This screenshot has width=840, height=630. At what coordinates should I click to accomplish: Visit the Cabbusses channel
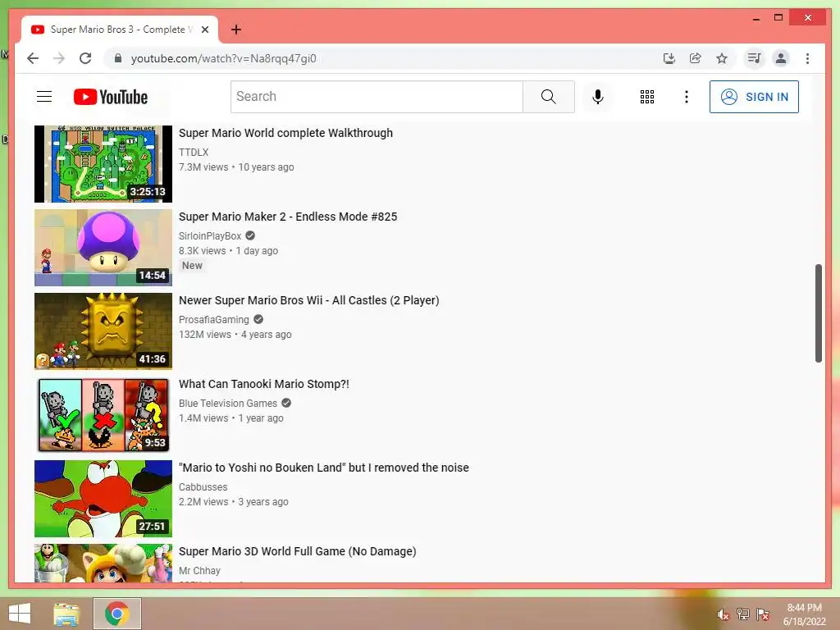pos(203,486)
